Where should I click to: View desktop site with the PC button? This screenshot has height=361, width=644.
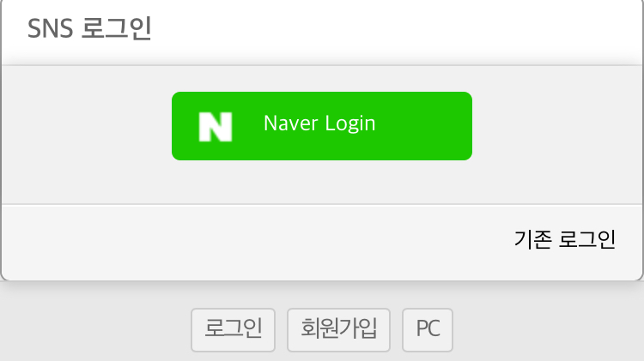pyautogui.click(x=428, y=330)
